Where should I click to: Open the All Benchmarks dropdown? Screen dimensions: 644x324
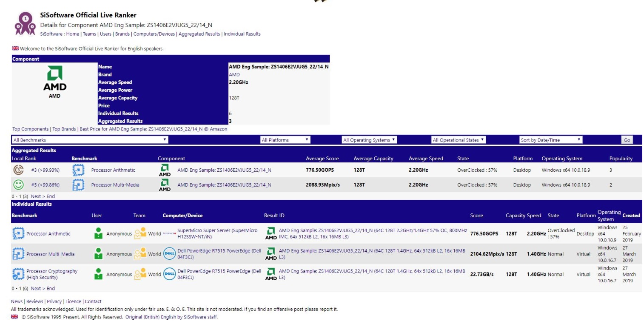tap(90, 140)
